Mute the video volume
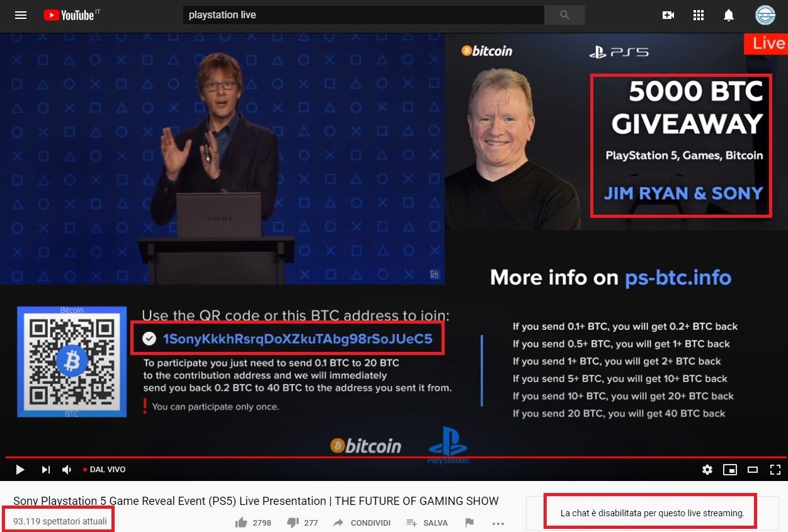The width and height of the screenshot is (788, 532). coord(67,470)
